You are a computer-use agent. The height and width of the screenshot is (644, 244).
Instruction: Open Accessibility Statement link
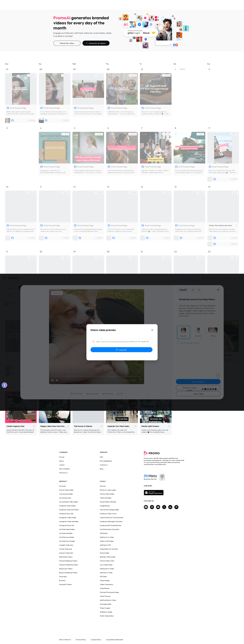click(x=115, y=640)
